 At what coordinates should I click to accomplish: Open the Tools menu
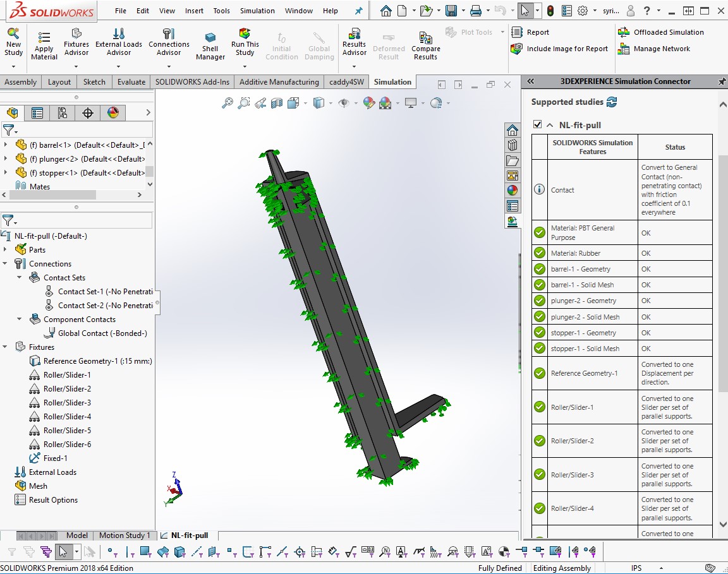[221, 10]
